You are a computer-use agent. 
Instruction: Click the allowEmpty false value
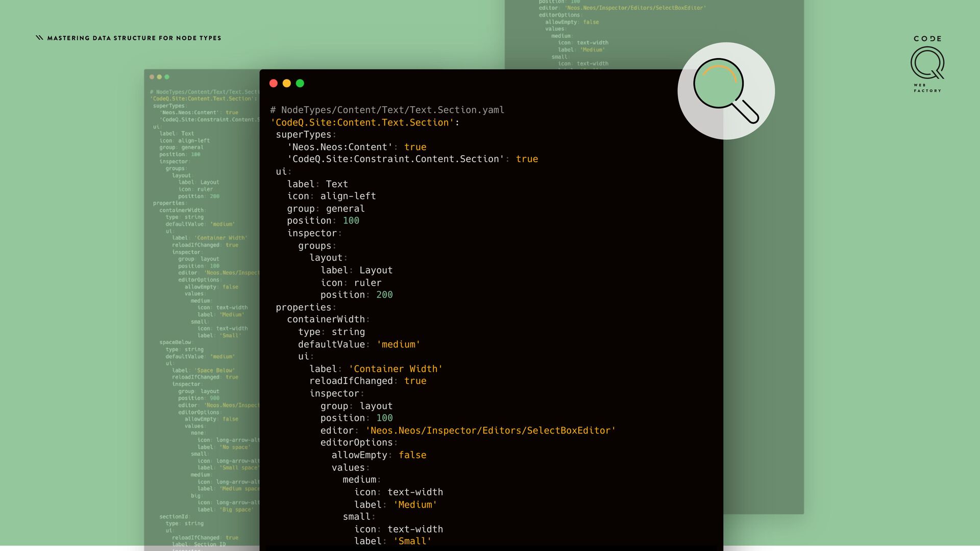pyautogui.click(x=412, y=455)
